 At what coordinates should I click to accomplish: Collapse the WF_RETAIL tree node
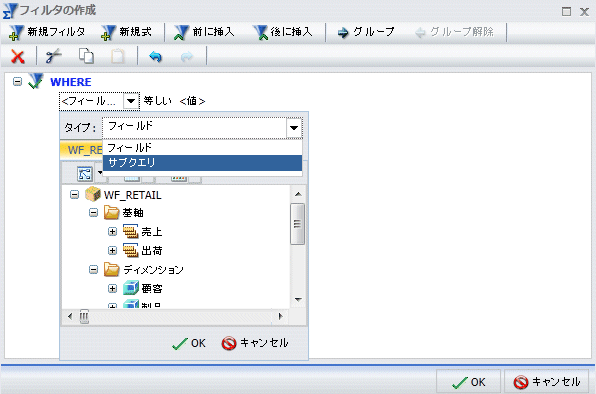click(x=74, y=195)
